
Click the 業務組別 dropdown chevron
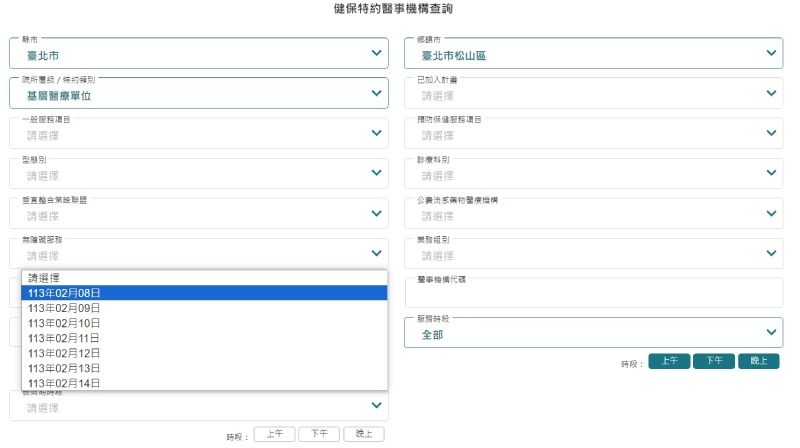point(771,253)
